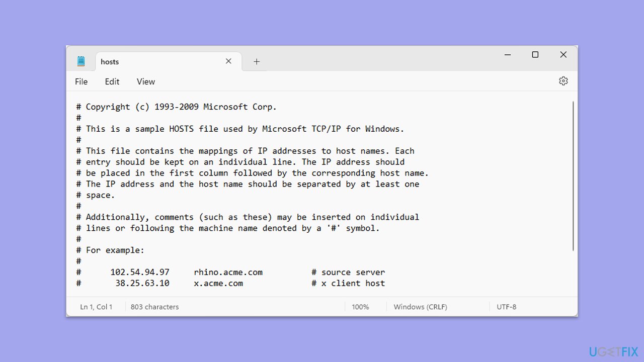Close the Notepad window
The image size is (644, 362).
(563, 55)
